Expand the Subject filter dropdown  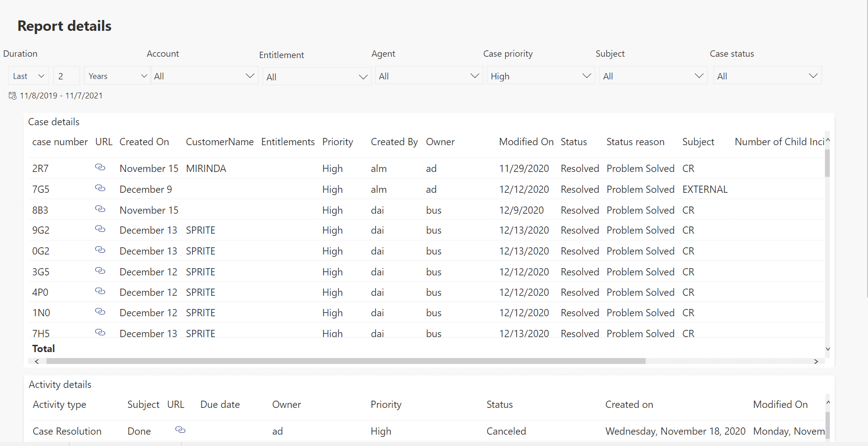tap(653, 76)
